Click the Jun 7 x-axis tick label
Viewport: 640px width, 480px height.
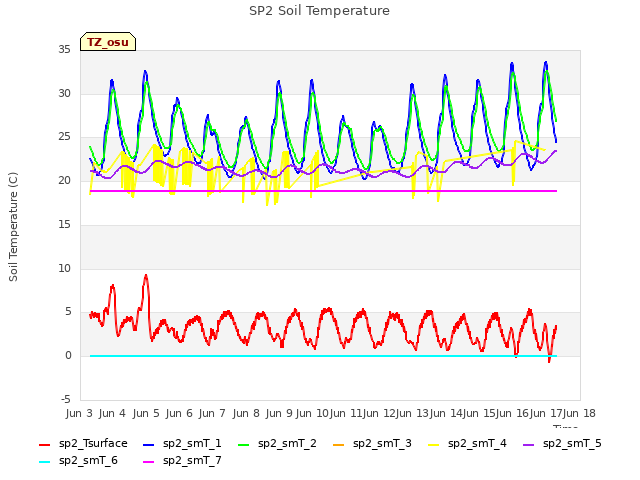pos(212,413)
